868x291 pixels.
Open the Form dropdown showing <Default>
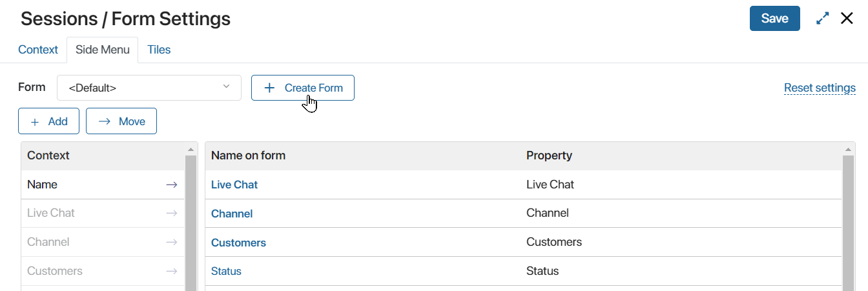149,88
